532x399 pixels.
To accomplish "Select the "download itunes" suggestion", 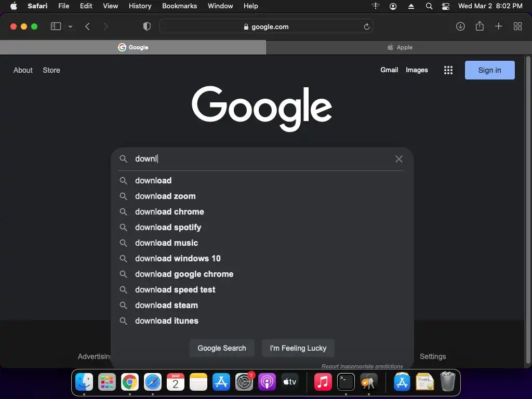I will [x=262, y=321].
